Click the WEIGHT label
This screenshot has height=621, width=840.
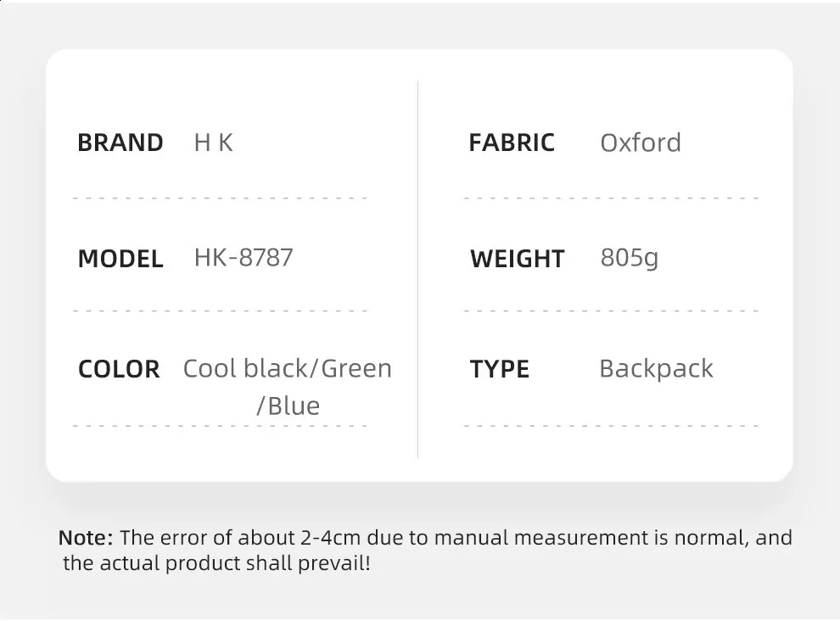tap(517, 259)
